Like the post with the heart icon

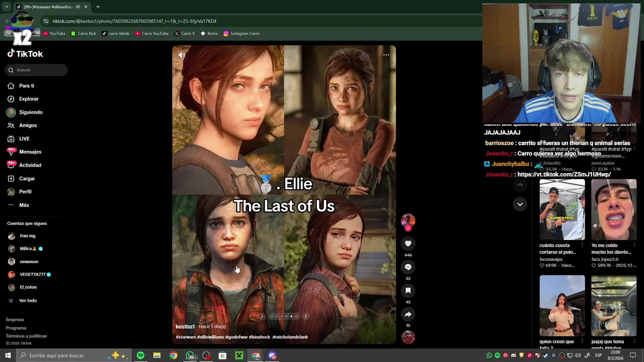(408, 243)
